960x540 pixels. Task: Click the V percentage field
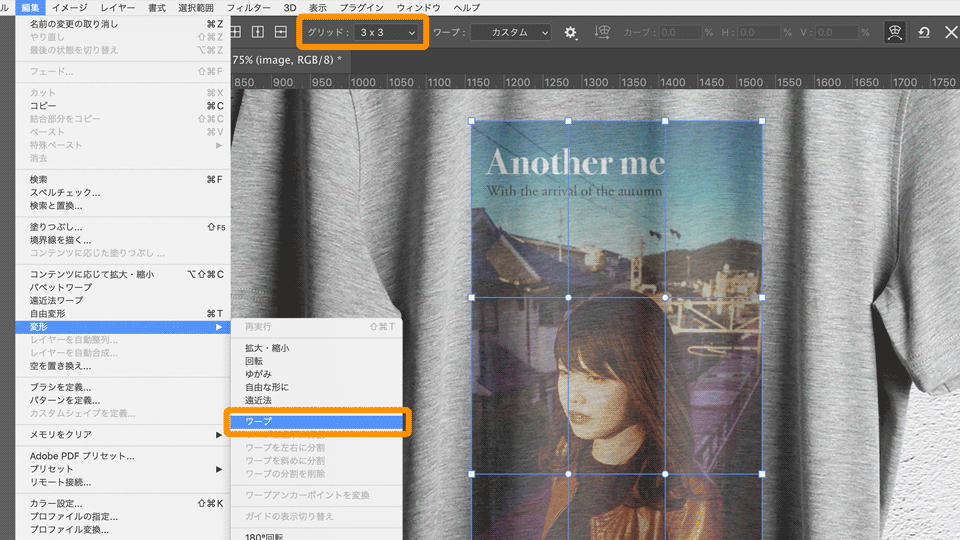[837, 32]
